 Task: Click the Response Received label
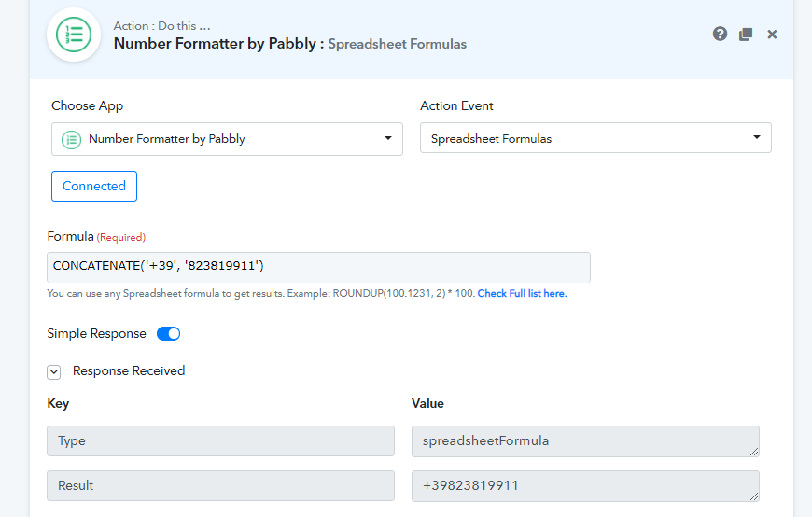tap(129, 370)
